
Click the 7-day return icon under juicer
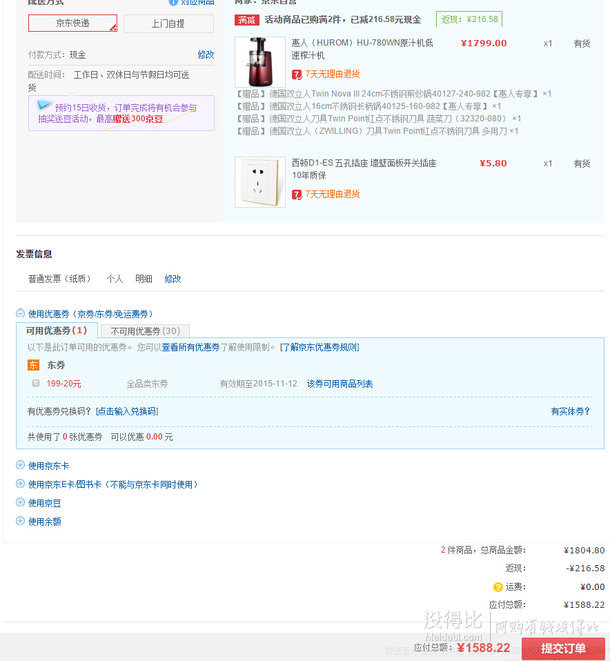point(297,75)
